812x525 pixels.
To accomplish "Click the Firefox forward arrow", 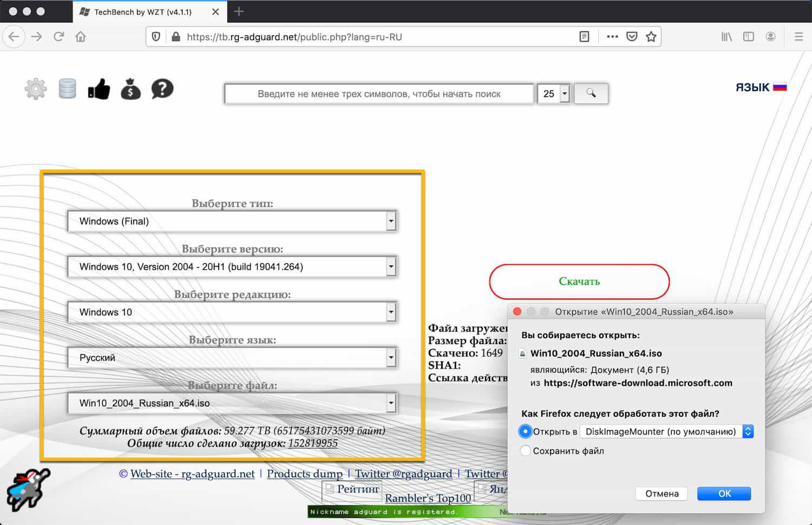I will pos(36,37).
